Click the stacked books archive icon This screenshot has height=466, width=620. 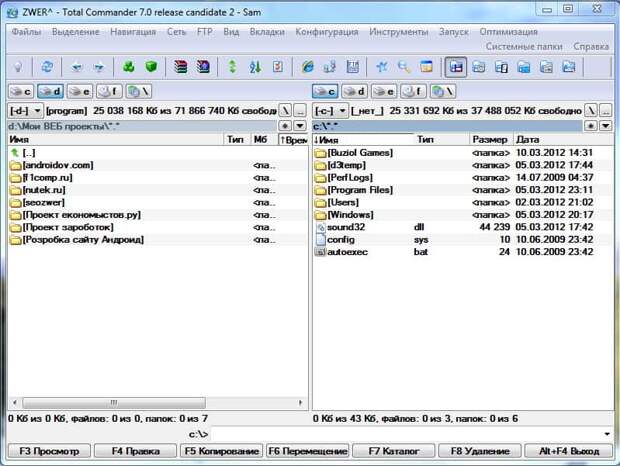[181, 67]
